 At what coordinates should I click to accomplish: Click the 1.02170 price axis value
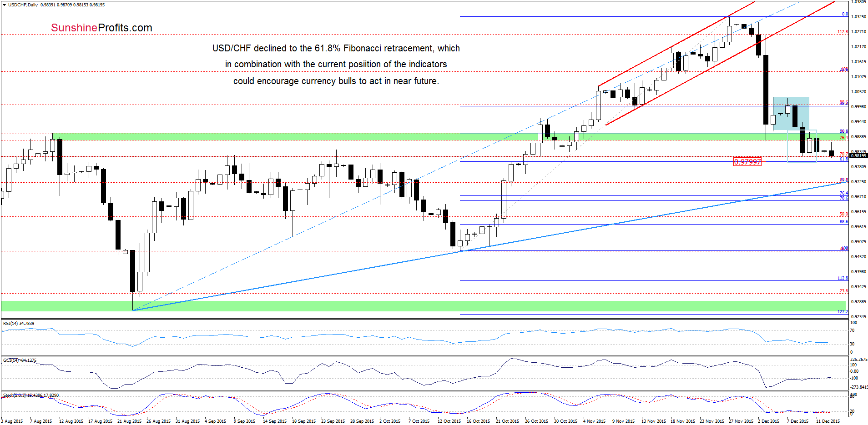859,47
